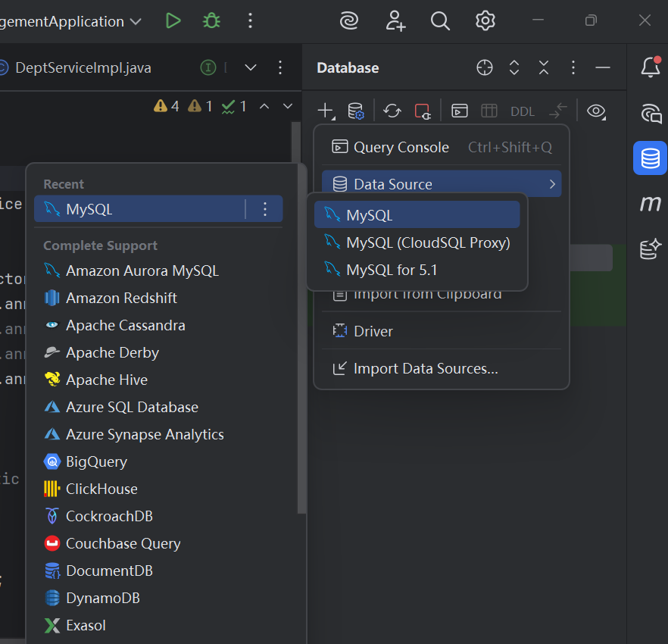Expand the run configuration dropdown
Screen dimensions: 668x644
pos(136,21)
